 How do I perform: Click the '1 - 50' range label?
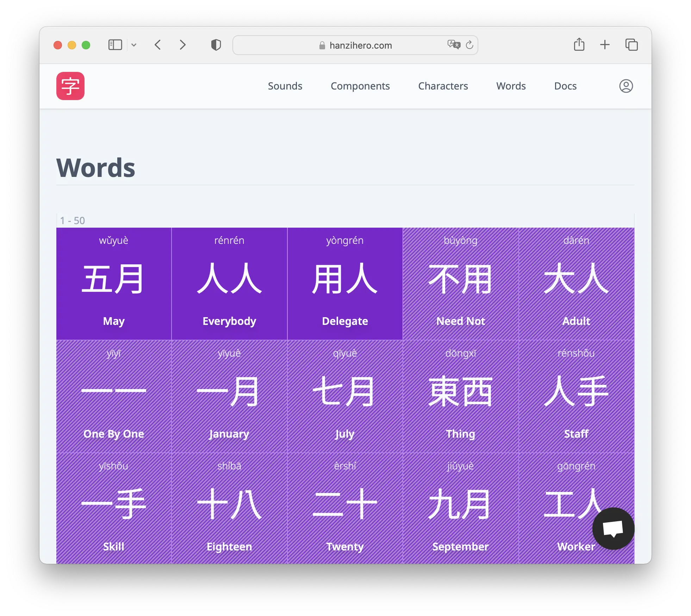[x=72, y=221]
